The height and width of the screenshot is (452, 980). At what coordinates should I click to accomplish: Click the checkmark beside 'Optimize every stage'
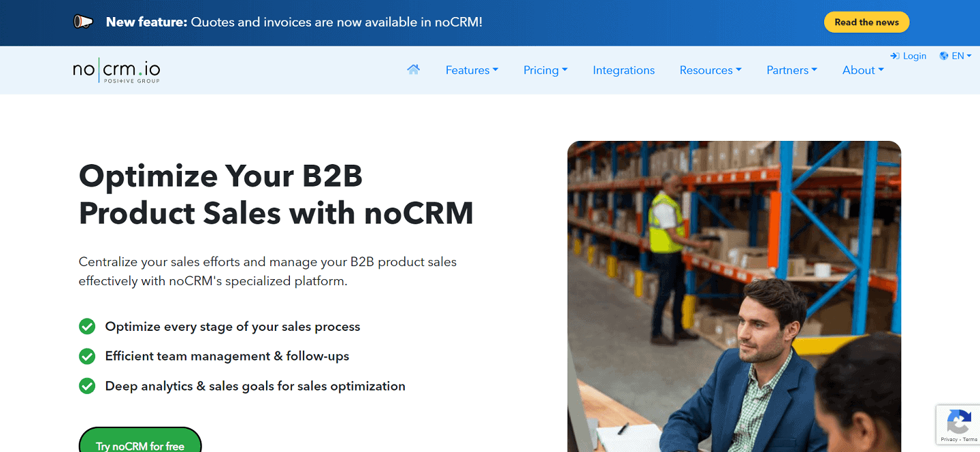click(x=87, y=326)
